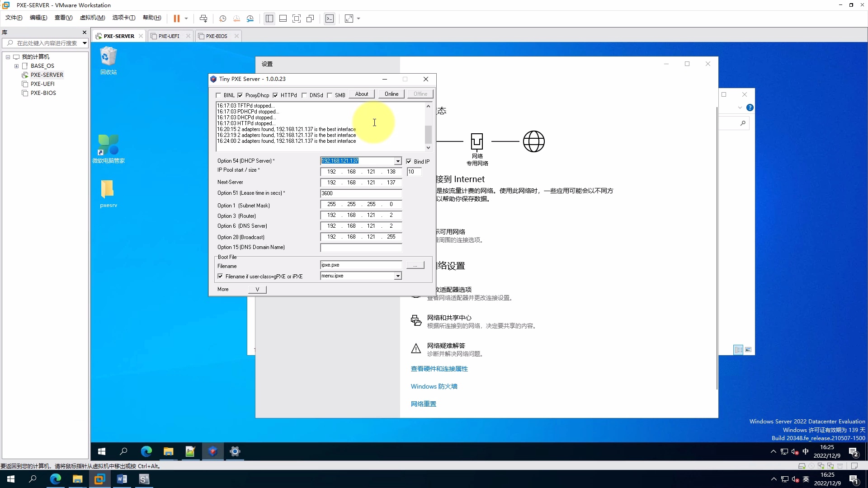The width and height of the screenshot is (868, 488).
Task: Enter Unity mode via toolbar icon
Action: tap(310, 19)
